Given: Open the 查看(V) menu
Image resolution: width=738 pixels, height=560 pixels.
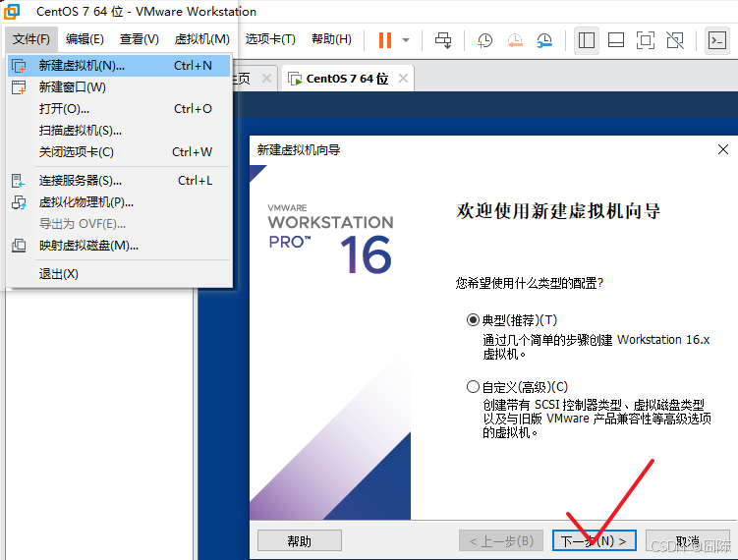Looking at the screenshot, I should point(139,39).
